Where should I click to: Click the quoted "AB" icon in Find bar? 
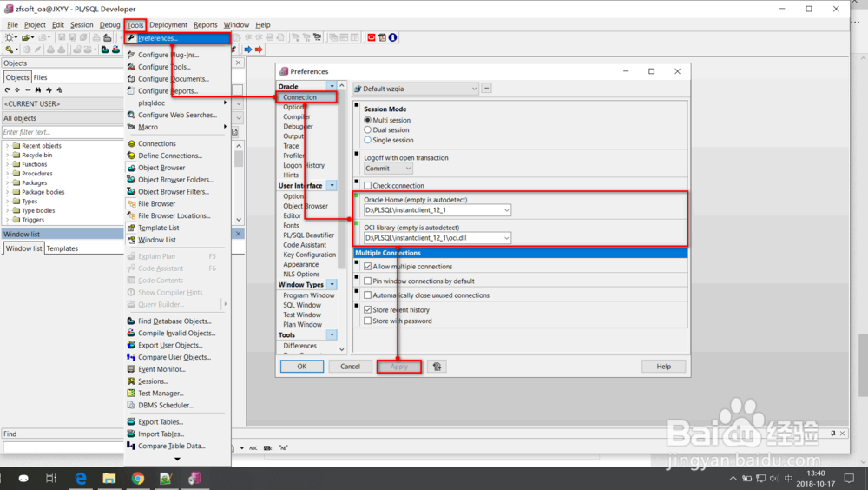click(284, 448)
